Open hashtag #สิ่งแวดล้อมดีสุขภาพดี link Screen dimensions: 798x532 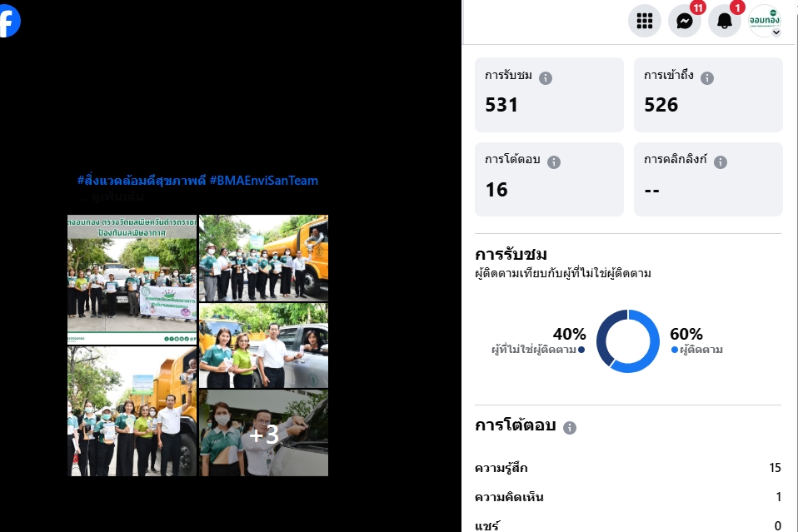[x=142, y=181]
